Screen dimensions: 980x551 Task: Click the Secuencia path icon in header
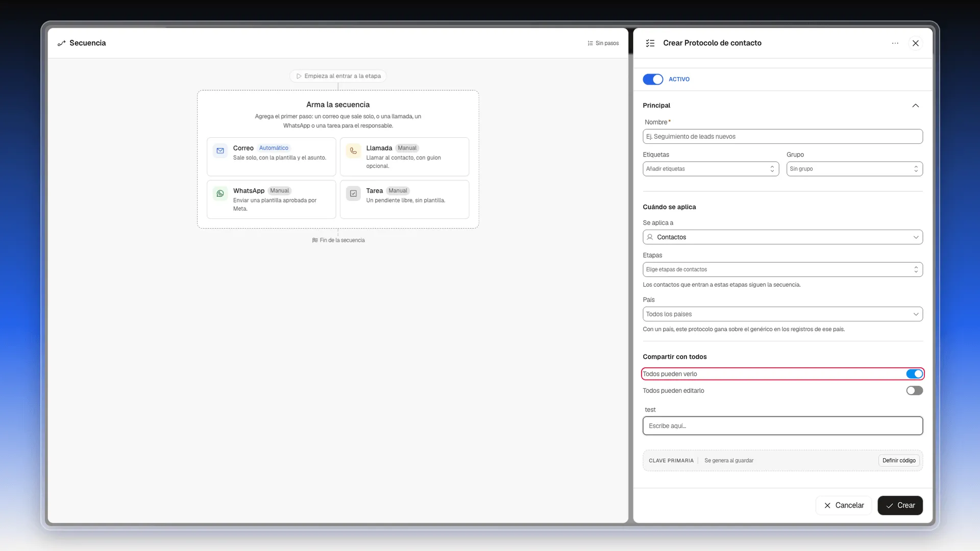62,43
